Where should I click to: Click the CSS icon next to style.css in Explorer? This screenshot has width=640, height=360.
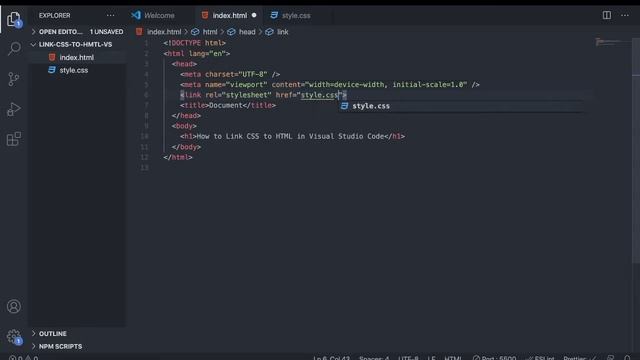(52, 70)
